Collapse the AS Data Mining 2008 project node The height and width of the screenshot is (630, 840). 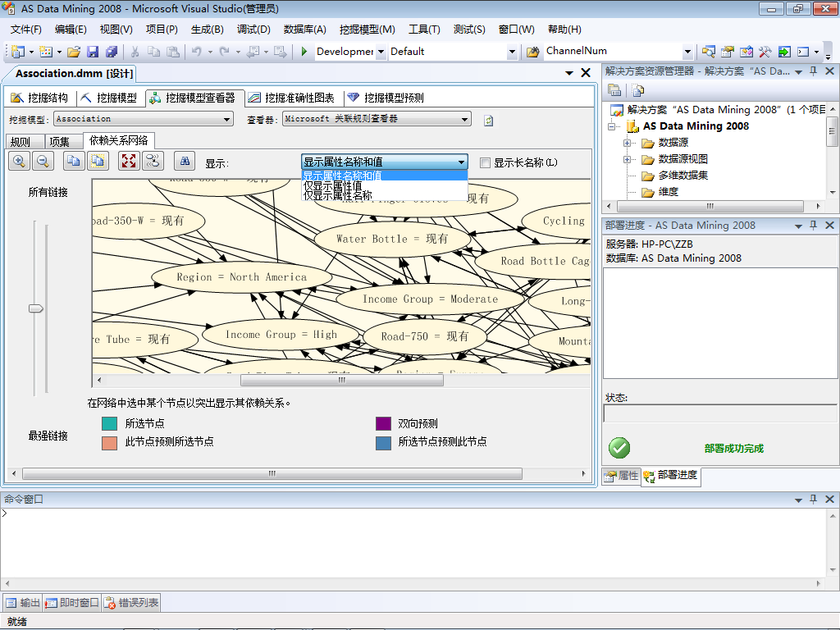tap(611, 127)
